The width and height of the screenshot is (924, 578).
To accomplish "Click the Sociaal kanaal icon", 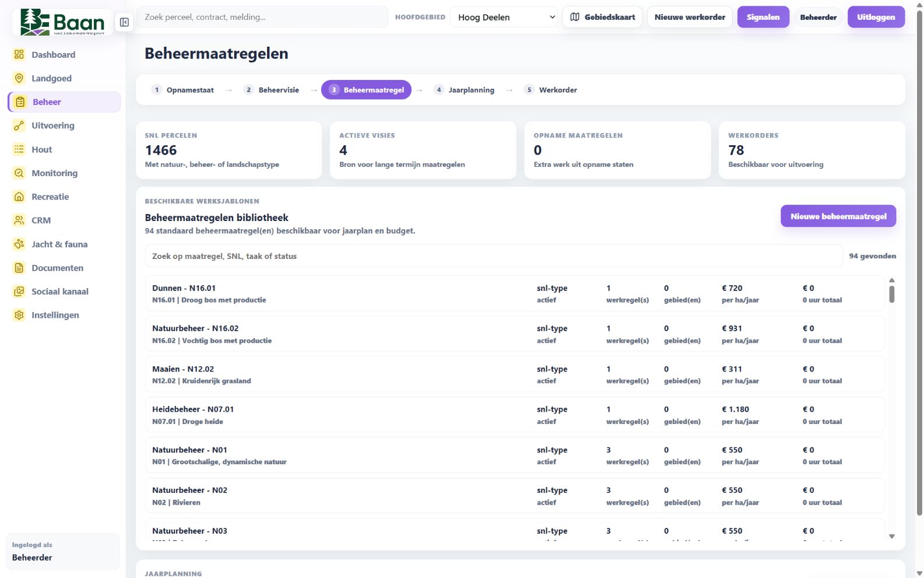I will (x=19, y=292).
